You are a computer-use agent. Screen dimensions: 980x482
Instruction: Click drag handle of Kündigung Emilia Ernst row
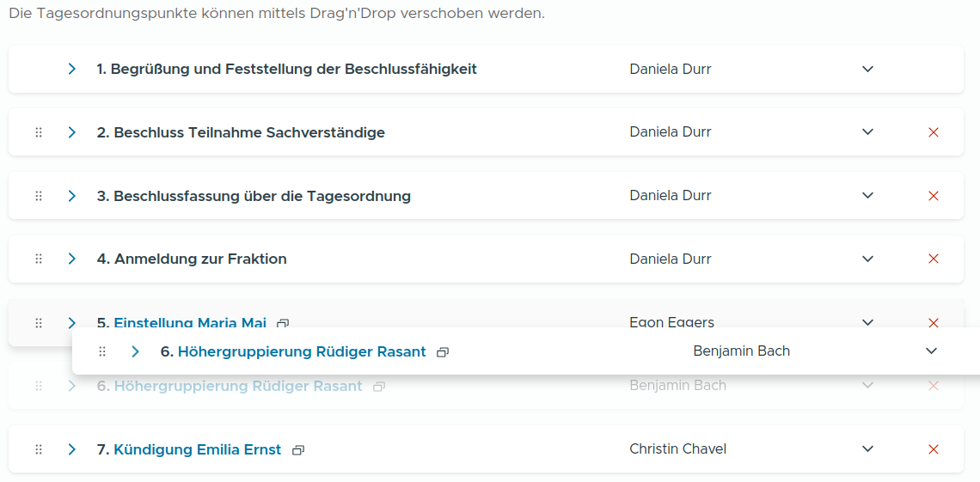click(39, 449)
